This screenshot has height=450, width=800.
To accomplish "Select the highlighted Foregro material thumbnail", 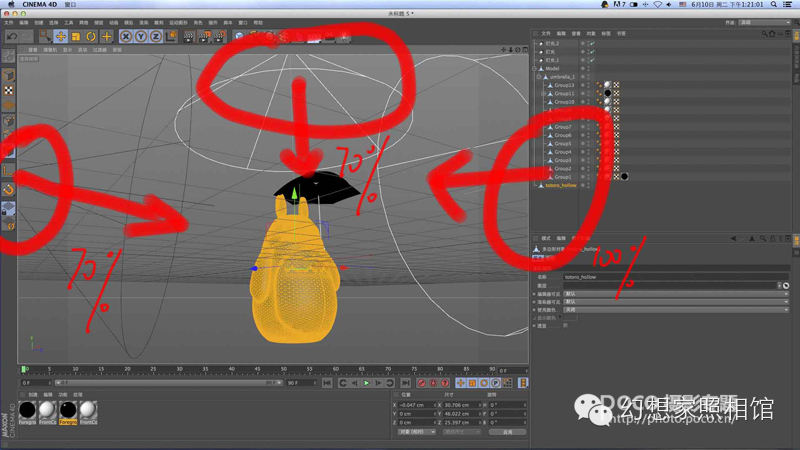I will pyautogui.click(x=68, y=413).
